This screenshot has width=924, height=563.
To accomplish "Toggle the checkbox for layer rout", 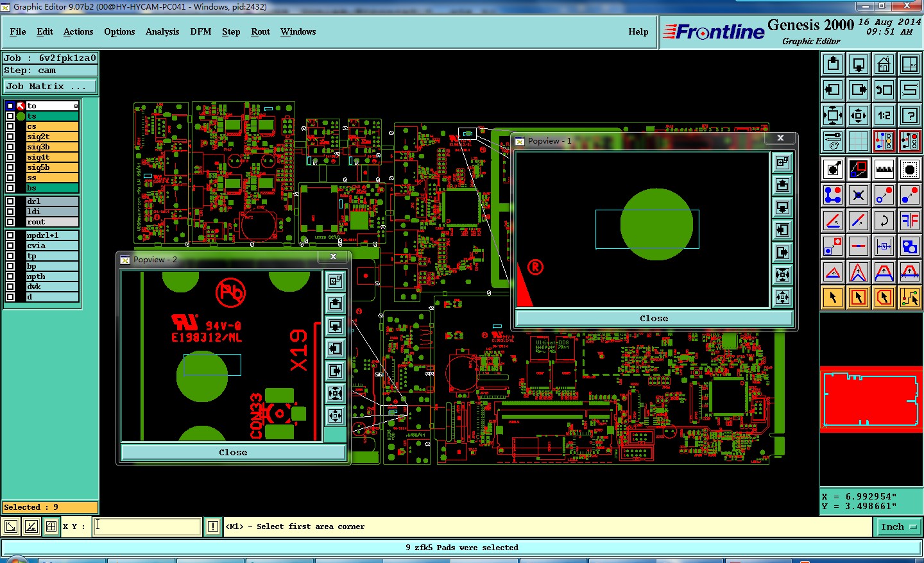I will pyautogui.click(x=10, y=222).
